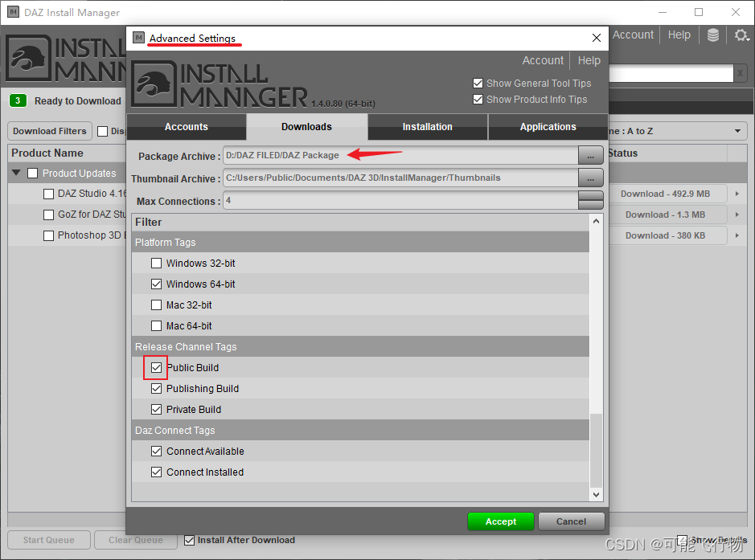Toggle Install After Download option
The image size is (755, 560).
click(x=189, y=540)
